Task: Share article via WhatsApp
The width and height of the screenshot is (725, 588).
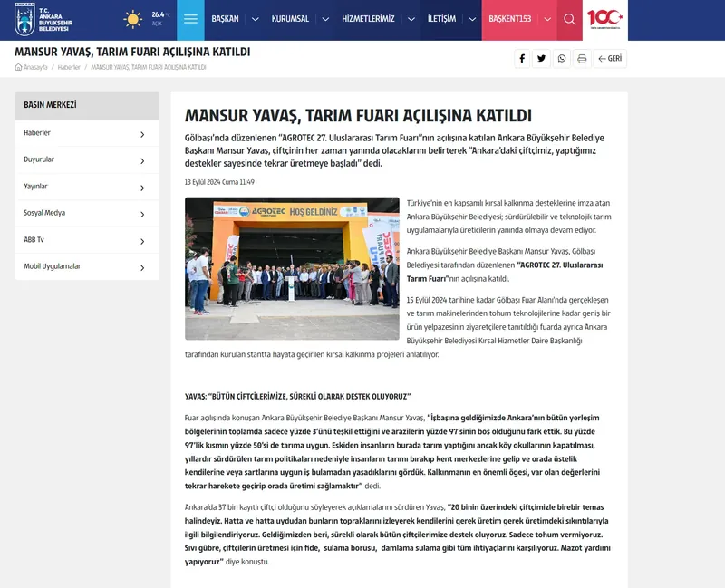Action: pos(562,59)
